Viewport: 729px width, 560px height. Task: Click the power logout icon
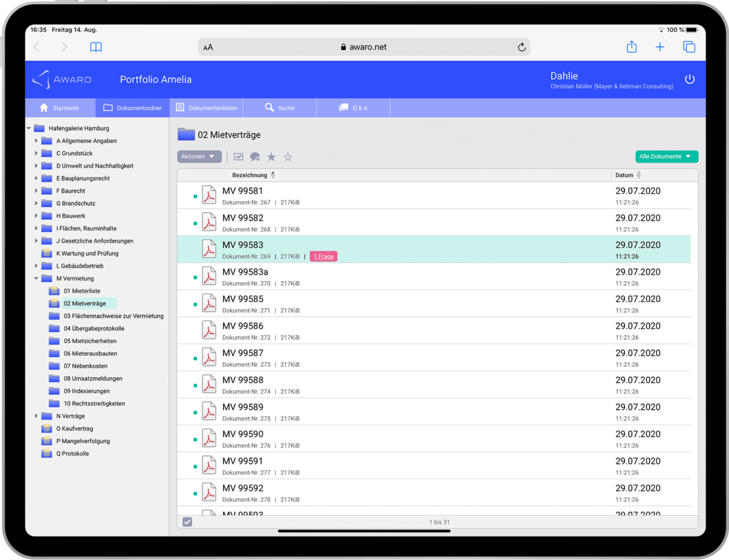point(690,80)
